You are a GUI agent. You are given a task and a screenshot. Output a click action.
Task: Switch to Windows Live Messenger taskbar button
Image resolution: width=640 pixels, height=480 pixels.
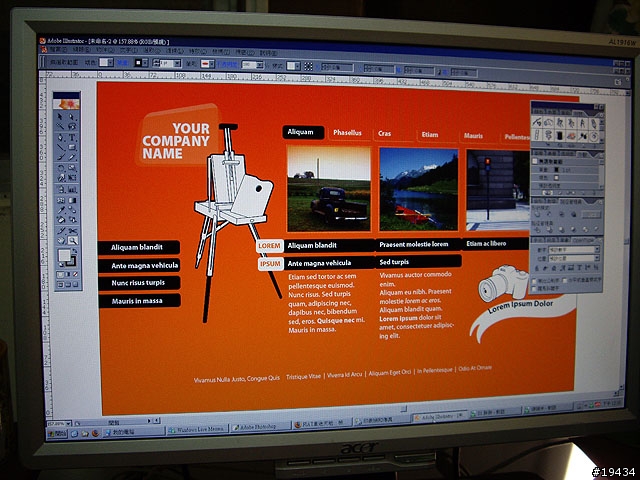(196, 429)
